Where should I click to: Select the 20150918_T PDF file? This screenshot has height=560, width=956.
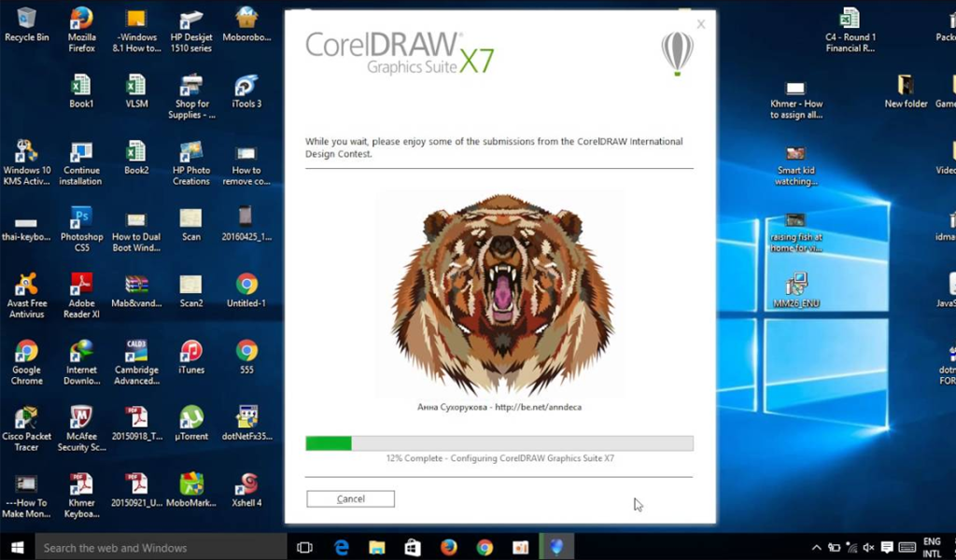(136, 423)
